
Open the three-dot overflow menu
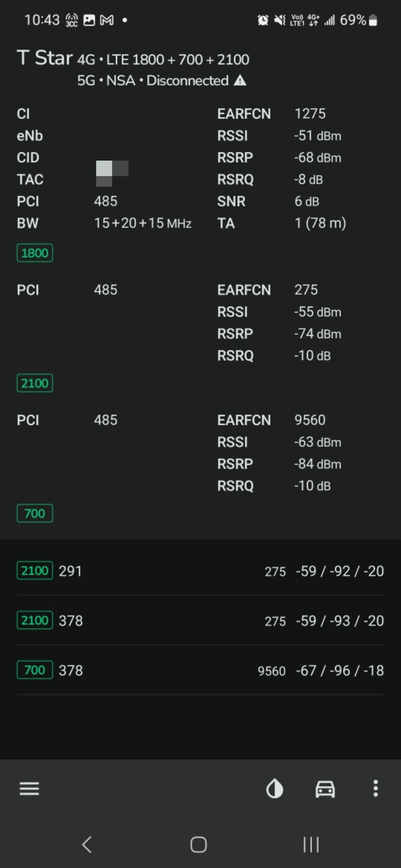375,788
